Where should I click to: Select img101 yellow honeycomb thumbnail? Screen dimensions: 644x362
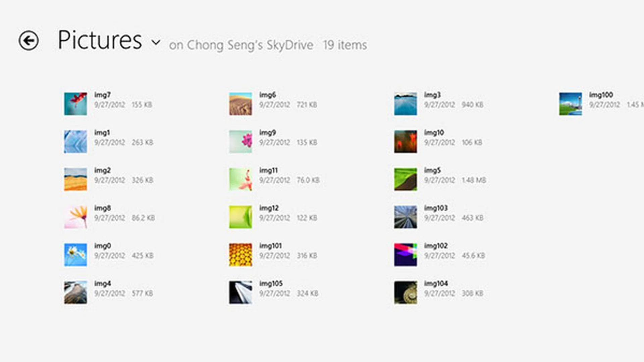point(240,255)
